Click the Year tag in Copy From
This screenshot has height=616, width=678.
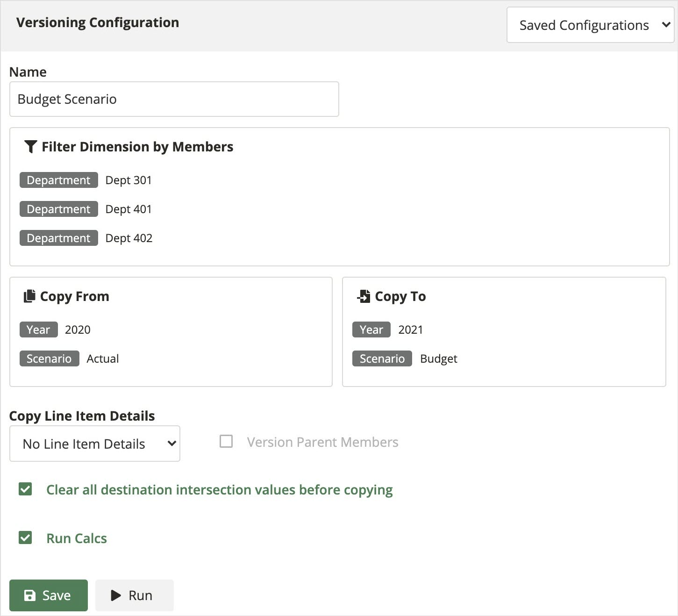(x=38, y=329)
